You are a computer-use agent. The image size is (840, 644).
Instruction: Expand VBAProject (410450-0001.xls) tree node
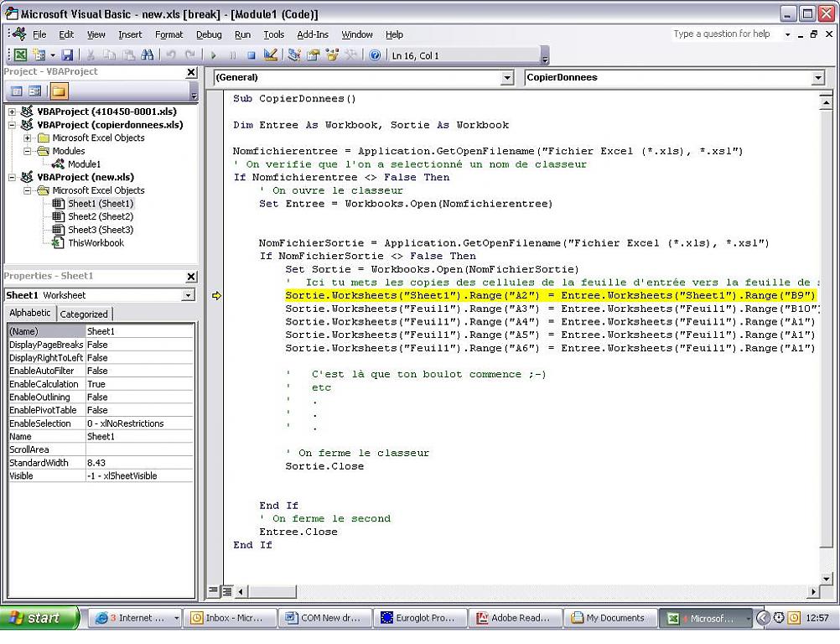pos(13,112)
